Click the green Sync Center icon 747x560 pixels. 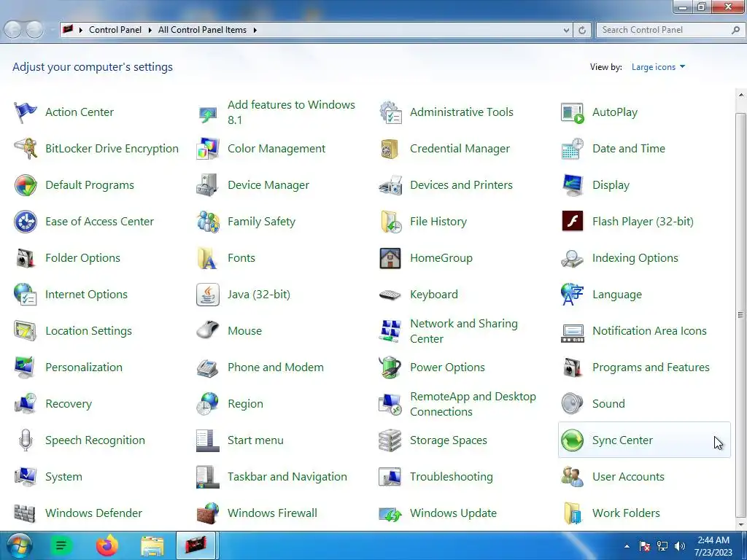(x=572, y=440)
